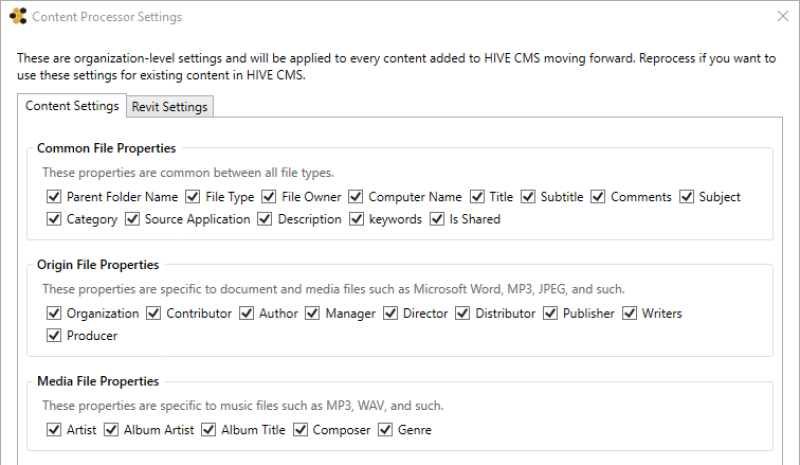The image size is (800, 465).
Task: Click the HIVE logo icon in title bar
Action: coord(18,17)
